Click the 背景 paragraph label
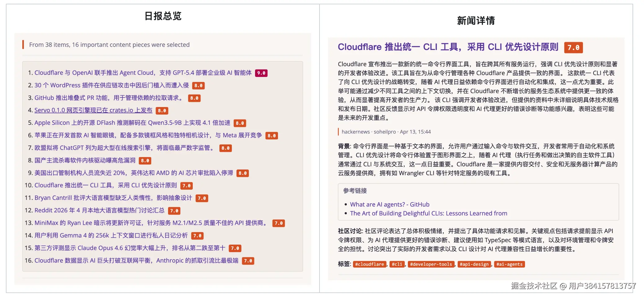644x298 pixels. 344,146
